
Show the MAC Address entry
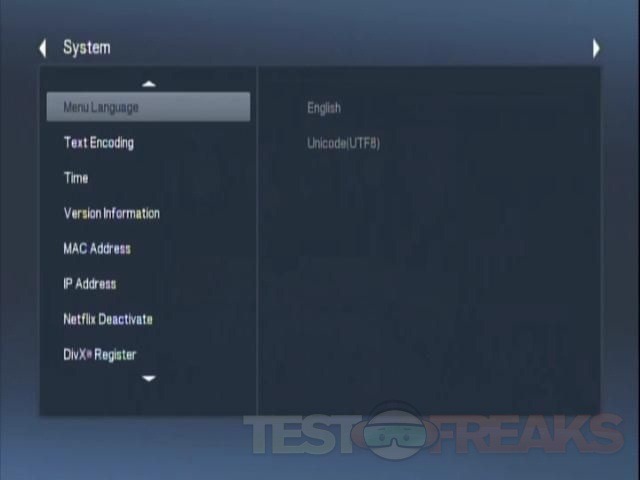pos(97,248)
